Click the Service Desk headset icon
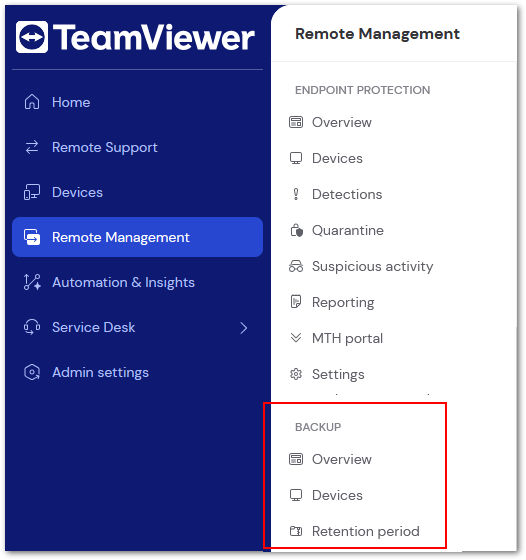The height and width of the screenshot is (560, 526). (x=32, y=327)
